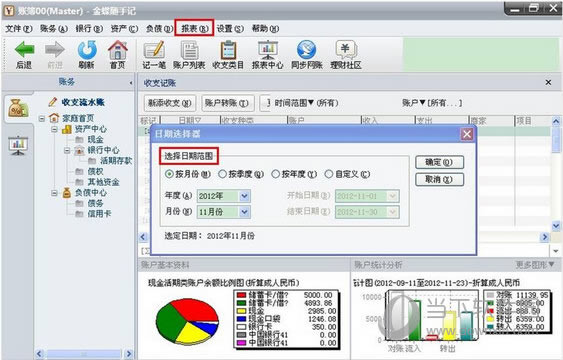Click folder icon beside 信用卡
The width and height of the screenshot is (563, 360).
tap(79, 214)
